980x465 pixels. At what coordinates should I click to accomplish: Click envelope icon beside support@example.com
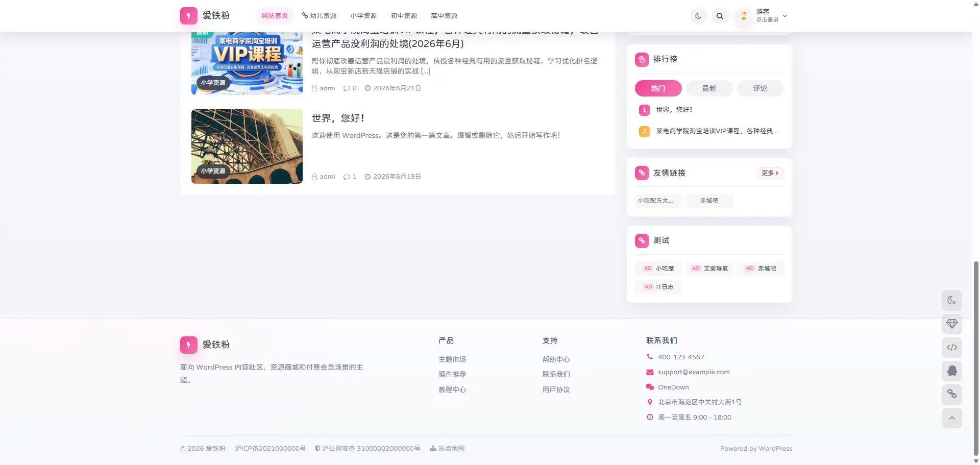point(650,372)
